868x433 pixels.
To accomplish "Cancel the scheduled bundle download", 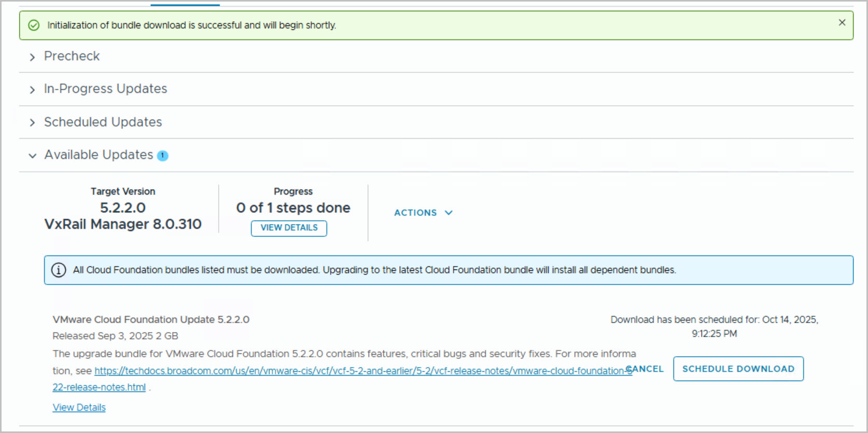I will tap(646, 369).
